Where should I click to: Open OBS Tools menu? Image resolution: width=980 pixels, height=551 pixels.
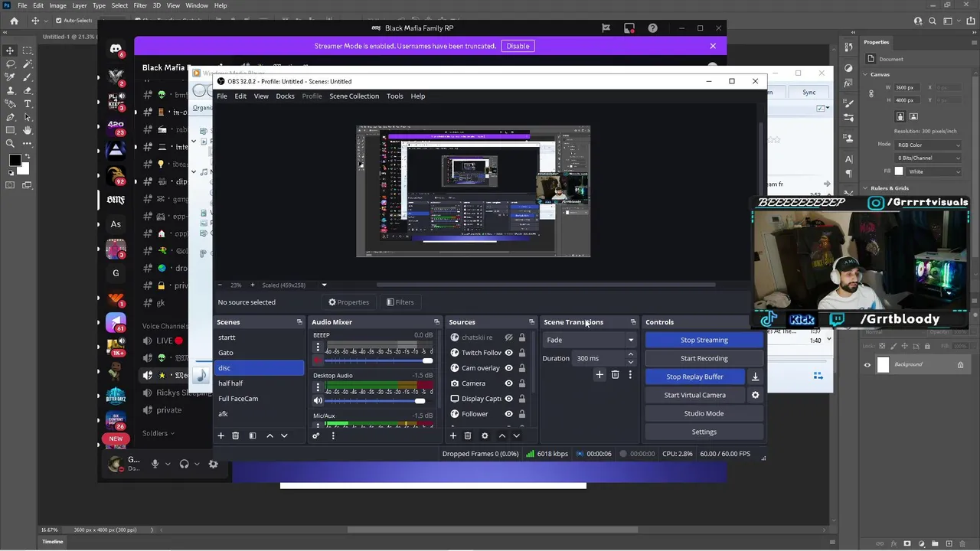[x=394, y=96]
